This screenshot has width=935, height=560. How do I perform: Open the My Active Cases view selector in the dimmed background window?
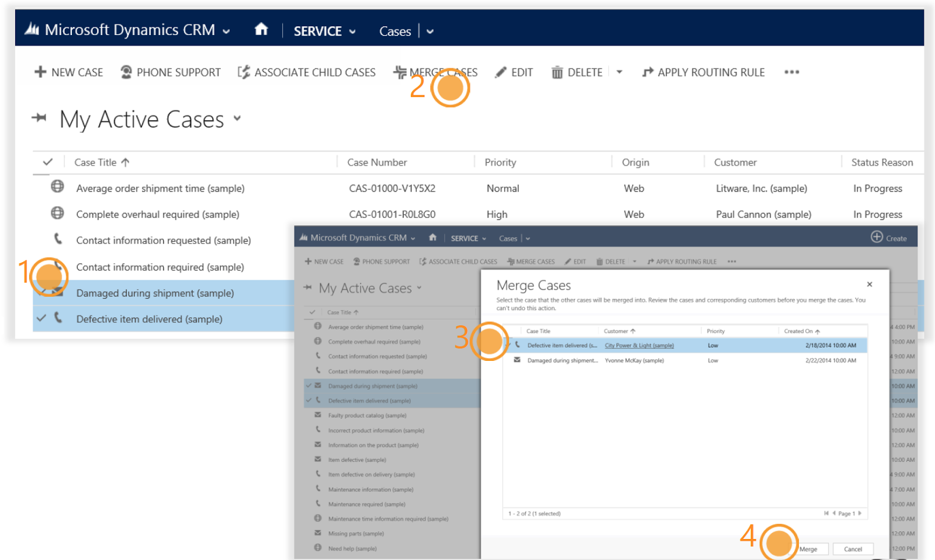(x=419, y=288)
